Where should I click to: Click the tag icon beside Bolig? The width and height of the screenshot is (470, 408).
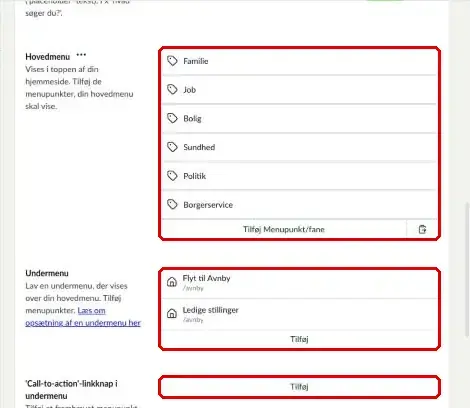click(172, 118)
